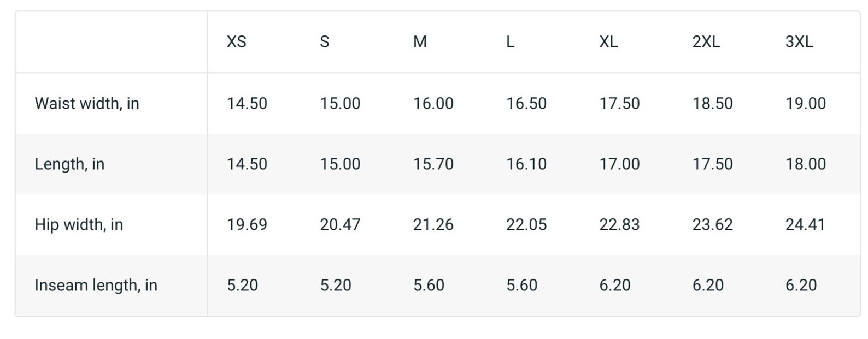This screenshot has height=339, width=868.
Task: Select the 2XL column header
Action: pyautogui.click(x=706, y=42)
